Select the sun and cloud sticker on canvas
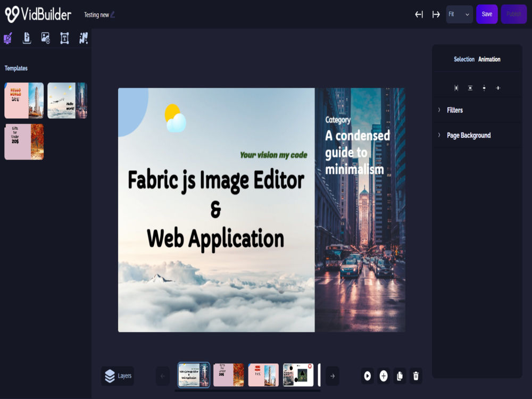Image resolution: width=532 pixels, height=399 pixels. point(176,118)
